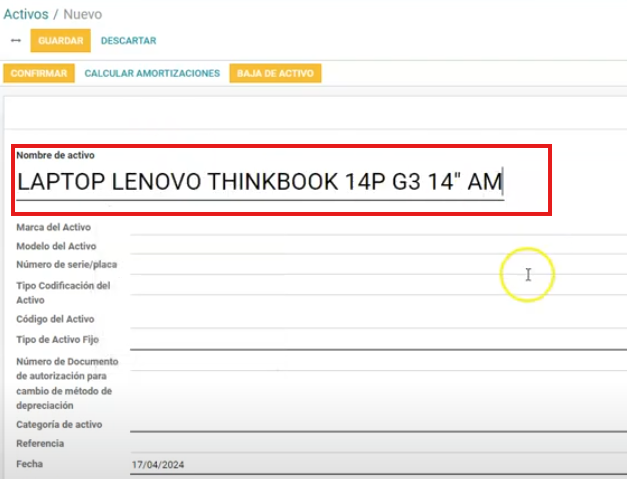This screenshot has height=479, width=627.
Task: Click Calcular Amortizaciones
Action: tap(152, 74)
